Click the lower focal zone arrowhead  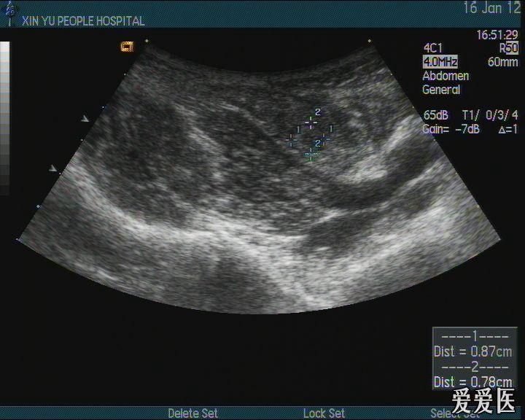[53, 168]
